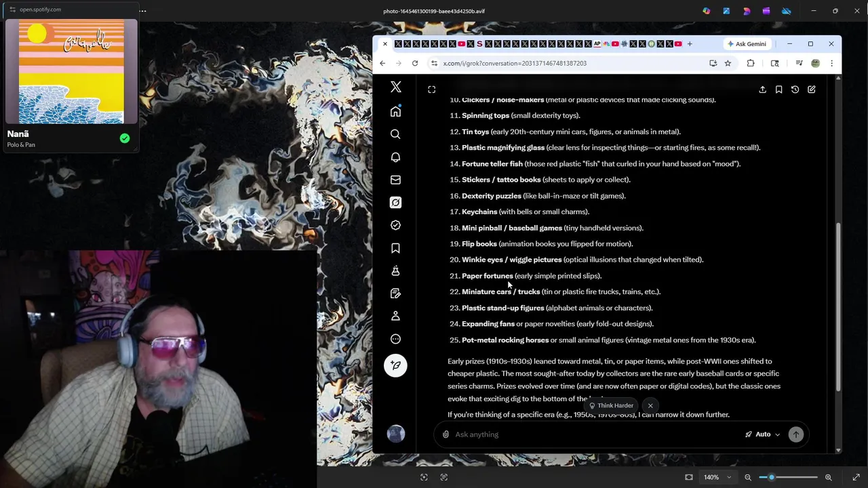Bookmark the Grok conversation
Screen dimensions: 868x488
pos(778,89)
